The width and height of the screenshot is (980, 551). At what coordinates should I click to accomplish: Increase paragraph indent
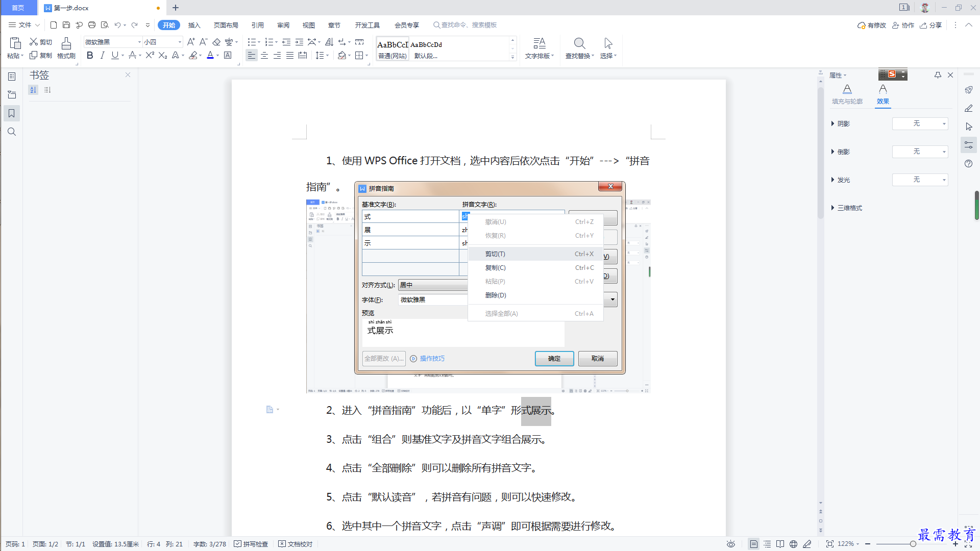[299, 42]
